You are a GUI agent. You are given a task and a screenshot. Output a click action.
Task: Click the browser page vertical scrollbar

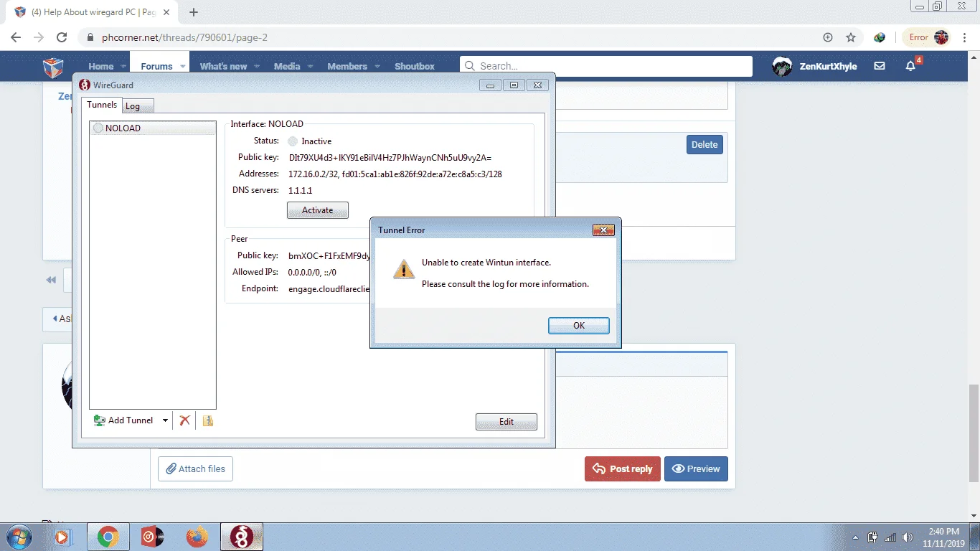(974, 433)
